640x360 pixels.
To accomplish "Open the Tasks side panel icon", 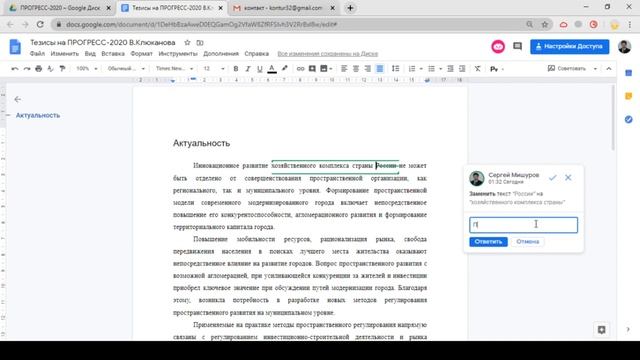I will coord(629,120).
